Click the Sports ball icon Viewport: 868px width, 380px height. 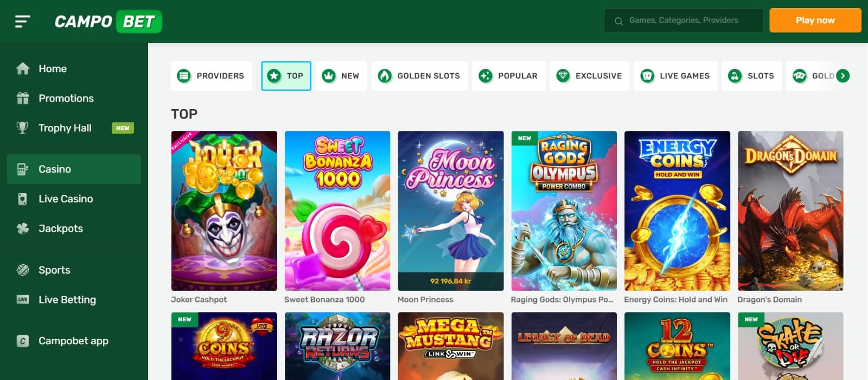[x=23, y=270]
